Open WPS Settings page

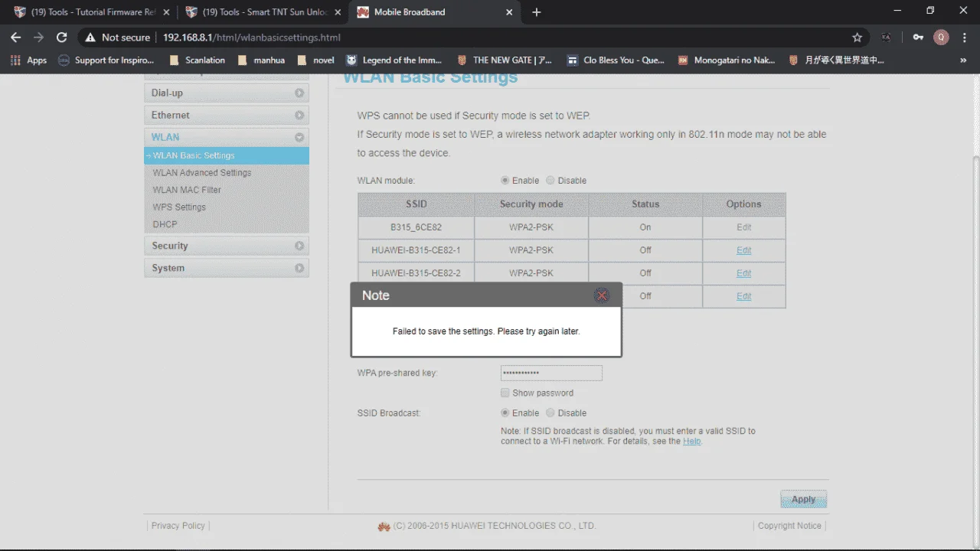click(179, 207)
